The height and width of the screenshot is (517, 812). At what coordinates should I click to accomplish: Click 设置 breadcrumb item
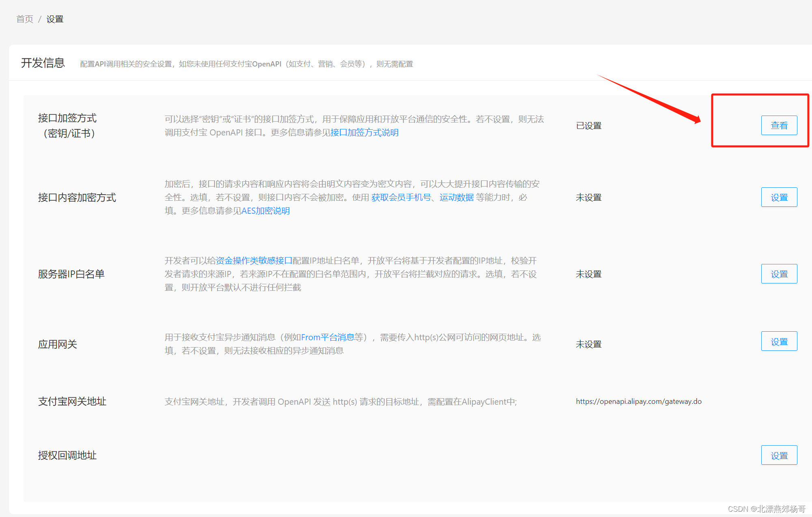[x=55, y=19]
